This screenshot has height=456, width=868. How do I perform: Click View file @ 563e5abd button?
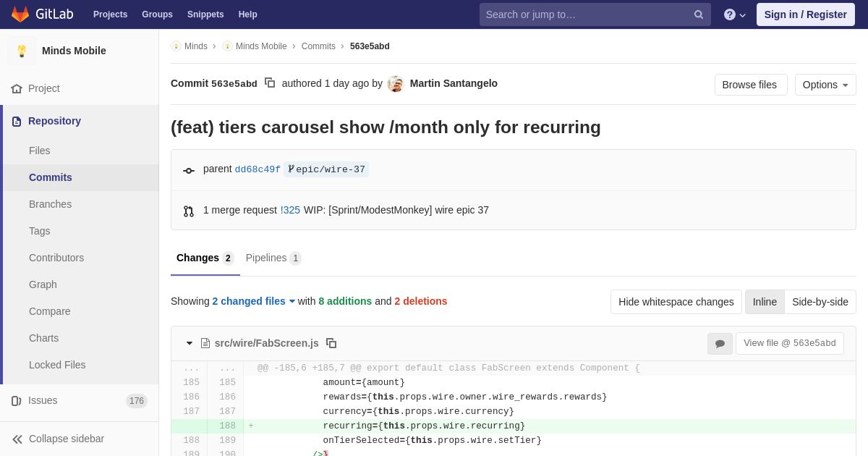click(790, 343)
